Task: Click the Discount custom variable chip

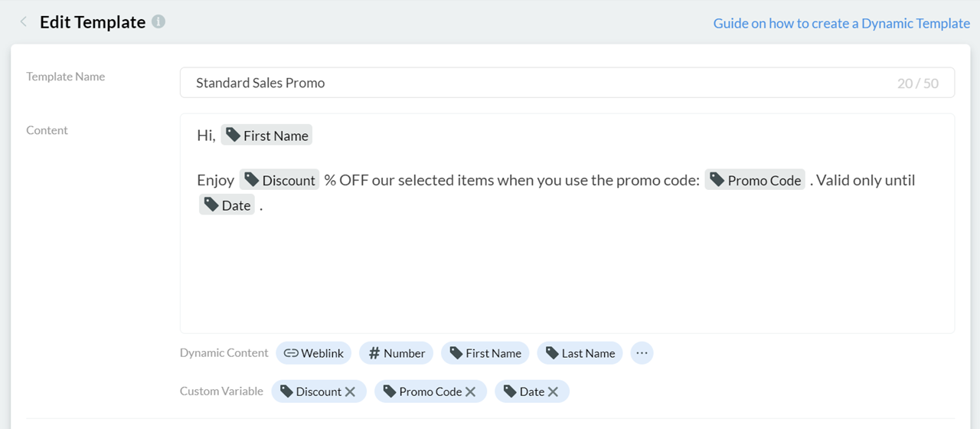Action: click(310, 391)
